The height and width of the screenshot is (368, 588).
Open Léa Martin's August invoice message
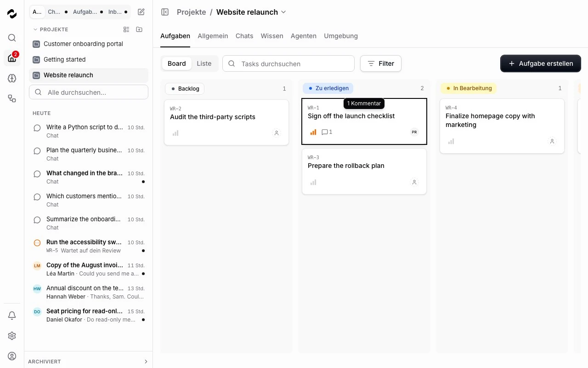coord(89,269)
